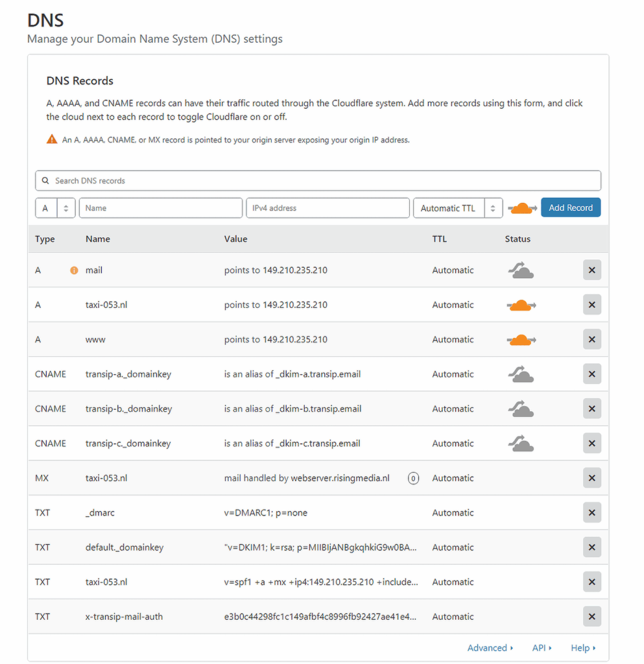Click the Add Record button
This screenshot has height=664, width=644.
[x=571, y=208]
